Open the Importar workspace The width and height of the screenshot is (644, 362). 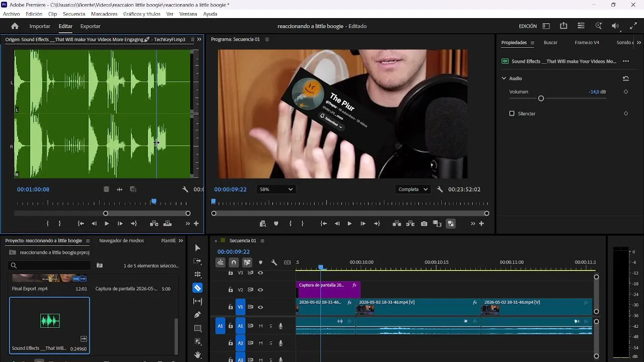[x=40, y=26]
